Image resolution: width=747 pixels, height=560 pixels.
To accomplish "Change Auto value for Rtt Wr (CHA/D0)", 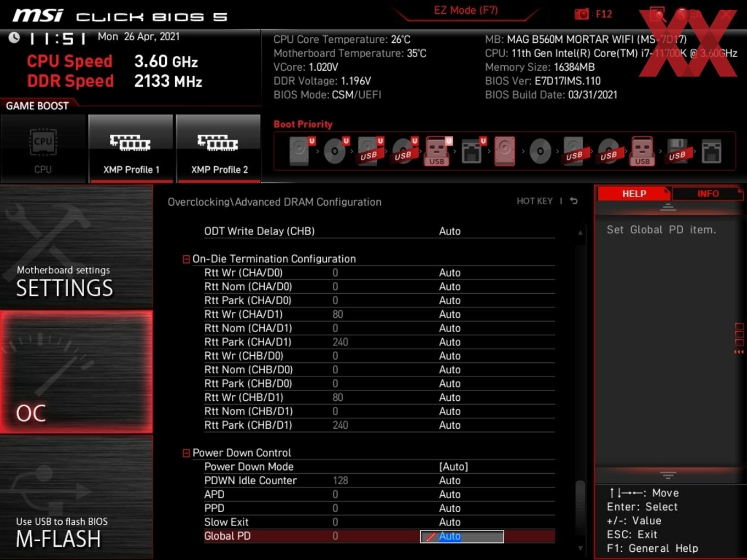I will click(450, 273).
